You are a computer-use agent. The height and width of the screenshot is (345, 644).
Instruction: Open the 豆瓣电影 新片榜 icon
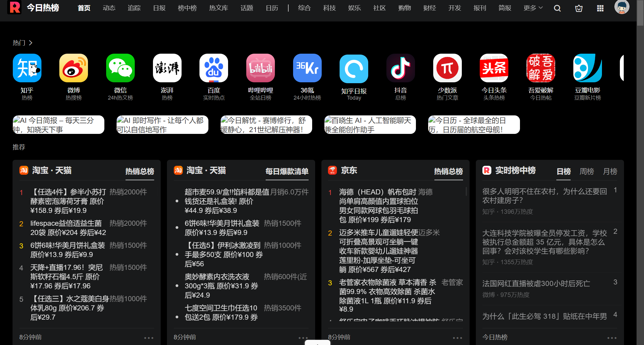[x=587, y=68]
